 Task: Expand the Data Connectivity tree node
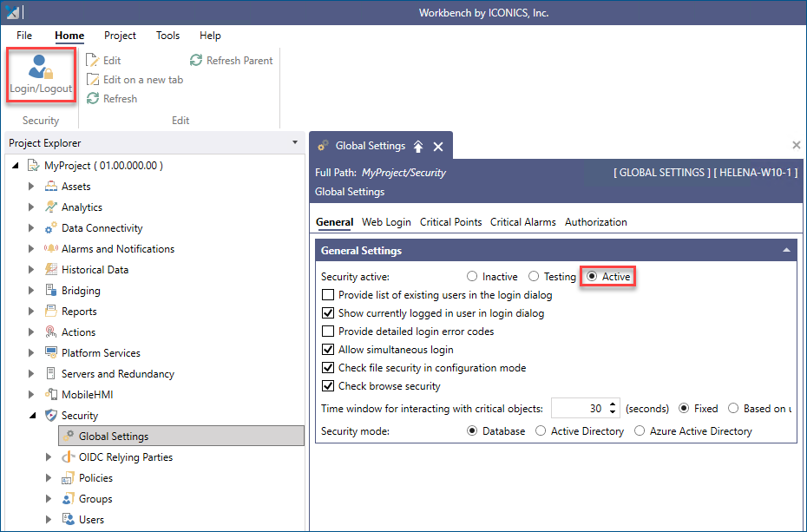(x=31, y=228)
